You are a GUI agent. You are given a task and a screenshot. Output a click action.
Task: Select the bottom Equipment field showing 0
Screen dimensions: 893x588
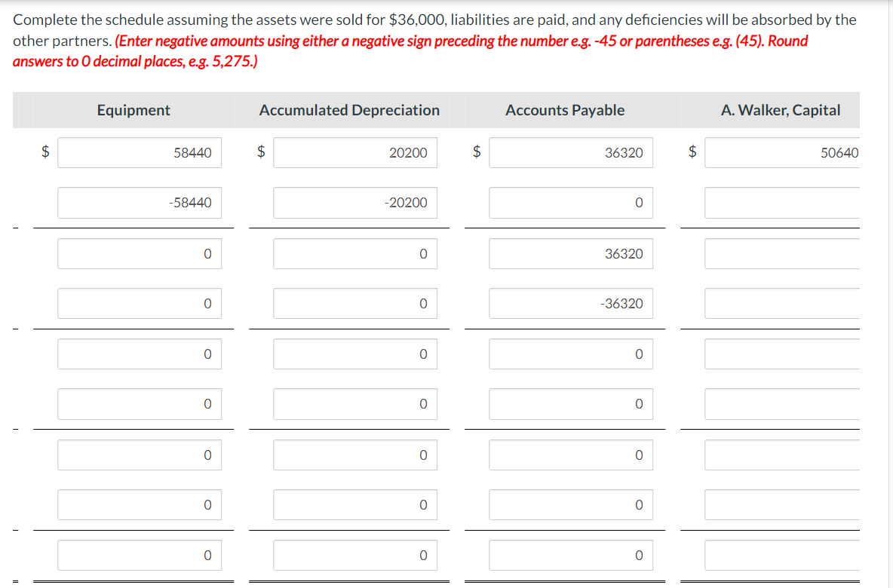(140, 555)
